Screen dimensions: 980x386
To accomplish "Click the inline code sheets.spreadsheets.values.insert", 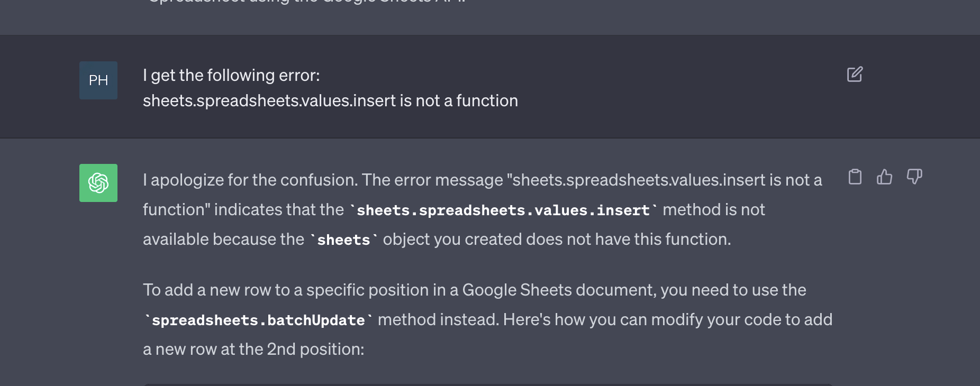I will (x=503, y=210).
